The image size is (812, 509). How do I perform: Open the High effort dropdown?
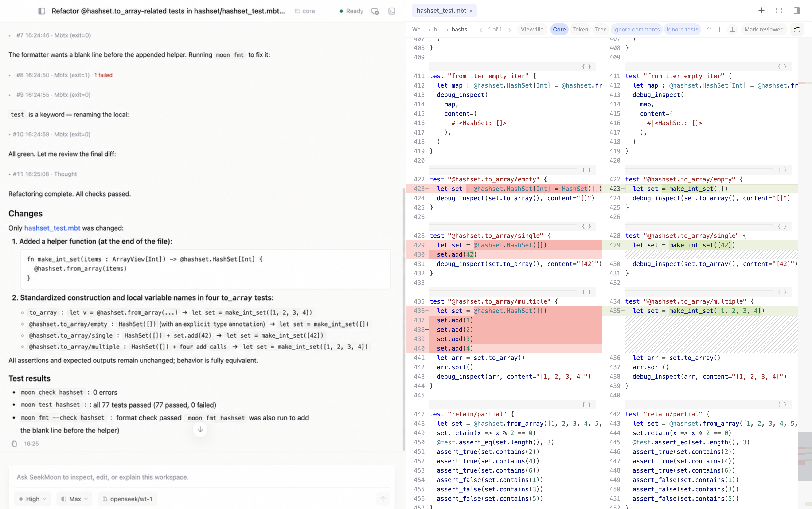[x=32, y=499]
